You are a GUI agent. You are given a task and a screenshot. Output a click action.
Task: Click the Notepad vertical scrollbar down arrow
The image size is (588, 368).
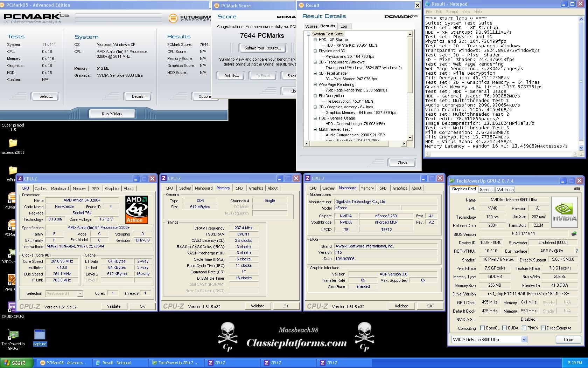click(581, 148)
